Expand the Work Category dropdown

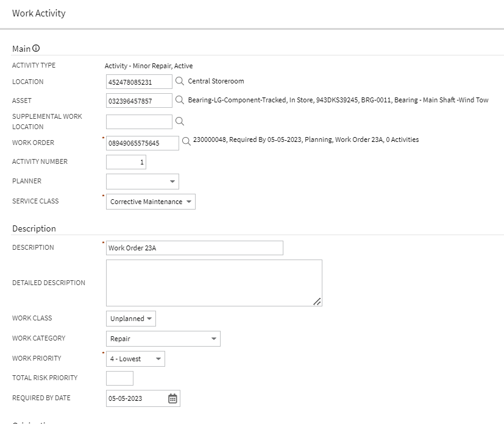tap(163, 339)
